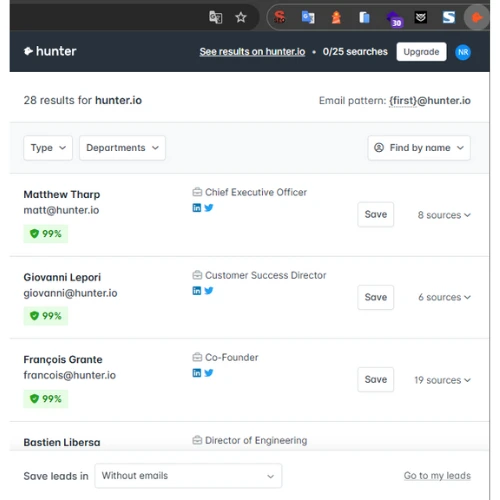Click Go to my leads link
Screen dimensions: 500x500
437,476
